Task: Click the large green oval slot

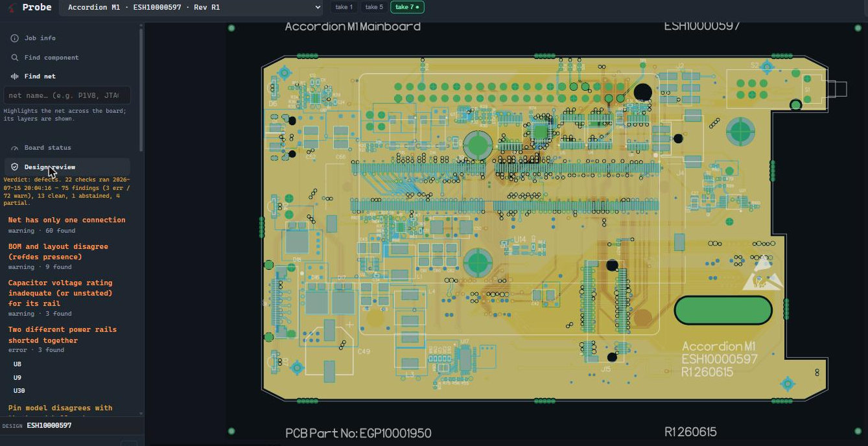Action: [x=723, y=311]
